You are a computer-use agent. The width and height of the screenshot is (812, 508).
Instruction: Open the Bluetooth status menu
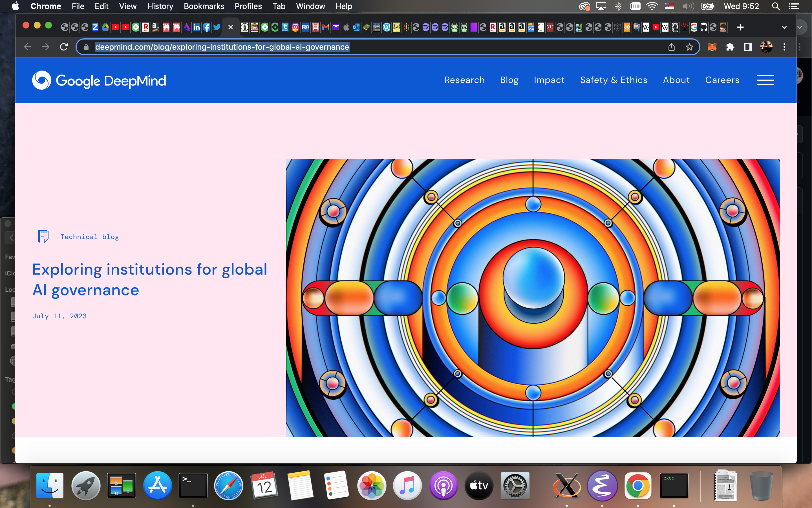[x=618, y=6]
